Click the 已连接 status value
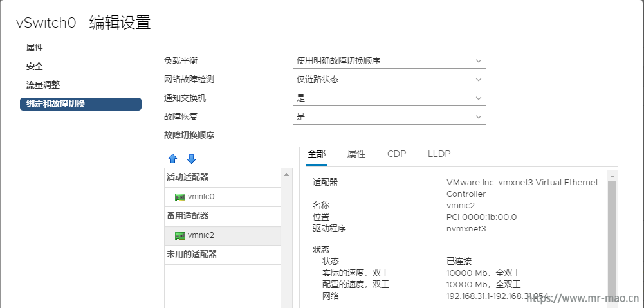This screenshot has width=644, height=308. [x=459, y=261]
